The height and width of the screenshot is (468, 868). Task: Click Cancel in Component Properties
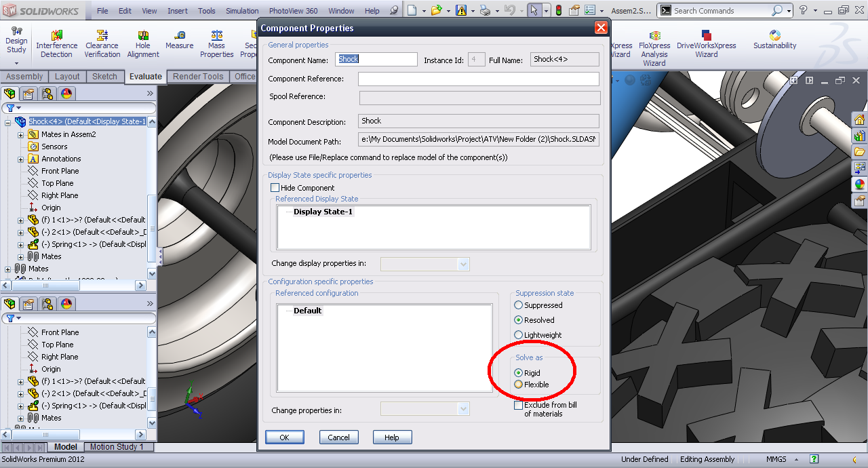click(x=338, y=437)
